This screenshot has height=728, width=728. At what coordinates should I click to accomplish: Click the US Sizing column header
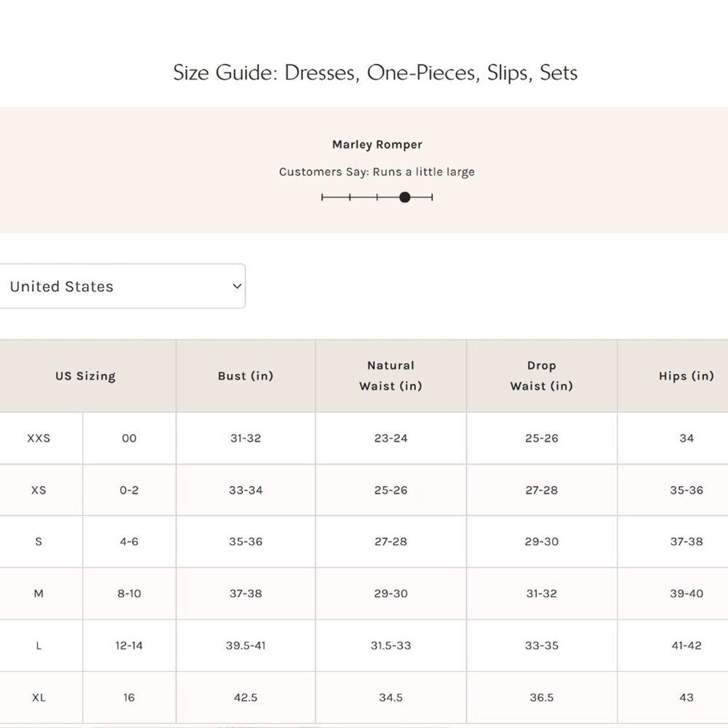86,376
